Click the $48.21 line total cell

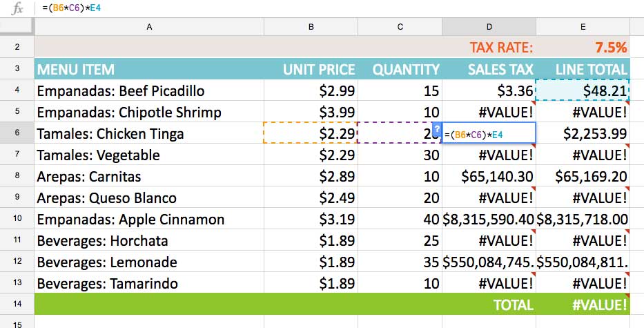pyautogui.click(x=583, y=90)
